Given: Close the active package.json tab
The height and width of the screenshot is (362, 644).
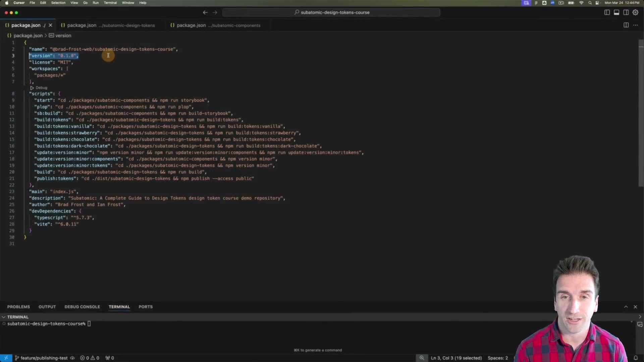Looking at the screenshot, I should coord(51,25).
